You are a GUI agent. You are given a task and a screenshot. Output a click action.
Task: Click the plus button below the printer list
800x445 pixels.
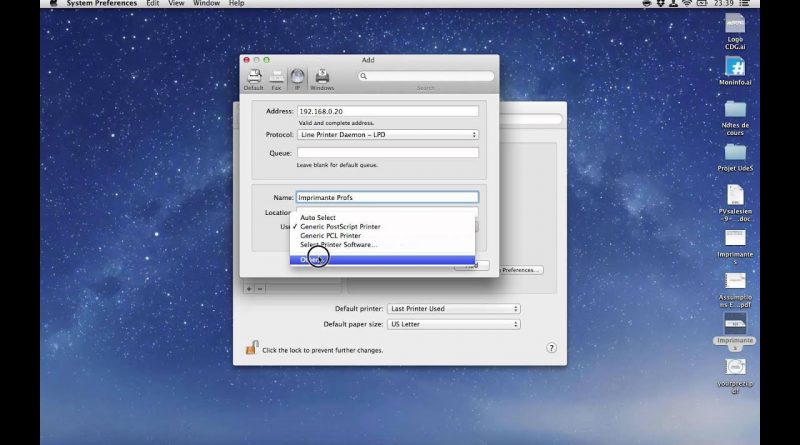pyautogui.click(x=249, y=289)
